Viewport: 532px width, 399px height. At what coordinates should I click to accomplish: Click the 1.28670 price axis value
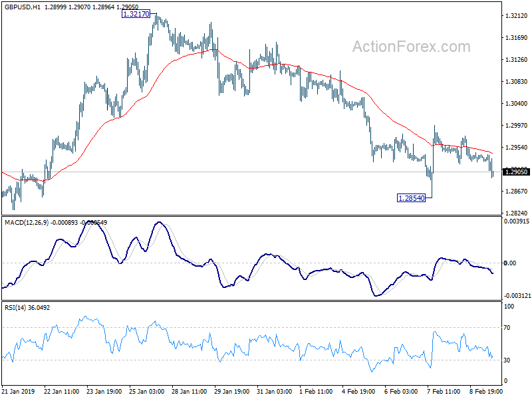pyautogui.click(x=517, y=192)
